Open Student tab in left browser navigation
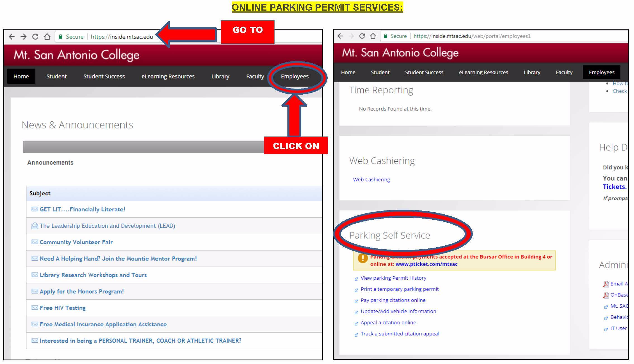 [x=56, y=76]
